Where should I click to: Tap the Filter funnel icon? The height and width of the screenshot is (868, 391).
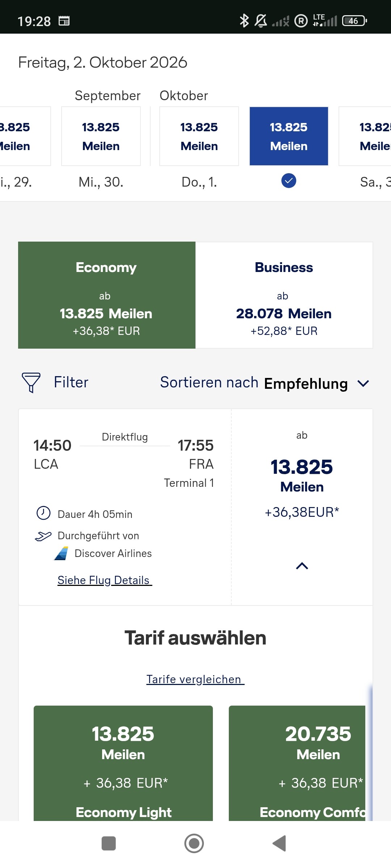click(31, 382)
